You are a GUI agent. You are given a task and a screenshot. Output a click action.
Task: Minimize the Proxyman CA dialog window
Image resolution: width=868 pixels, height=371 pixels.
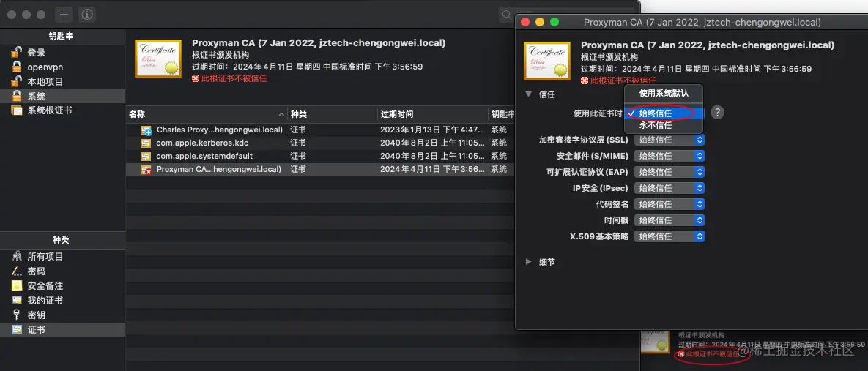(x=540, y=22)
